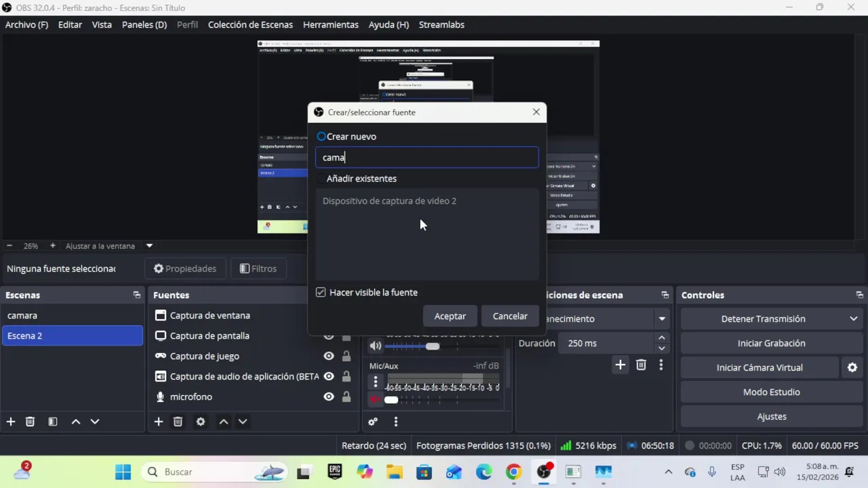
Task: Expand Detener Transmisión dropdown arrow
Action: point(853,319)
